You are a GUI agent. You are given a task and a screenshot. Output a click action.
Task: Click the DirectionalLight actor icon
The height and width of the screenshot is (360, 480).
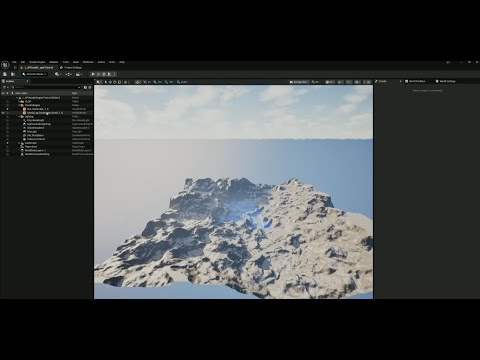click(25, 120)
